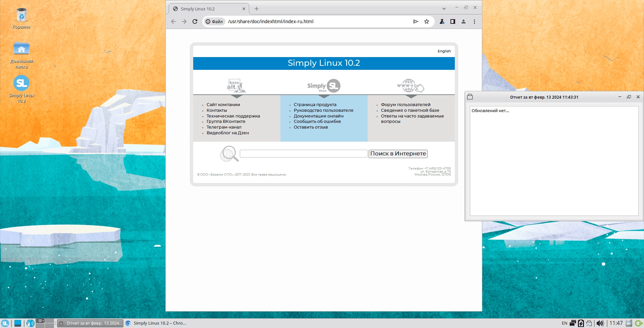
Task: Open Сайт компании link
Action: pyautogui.click(x=223, y=105)
